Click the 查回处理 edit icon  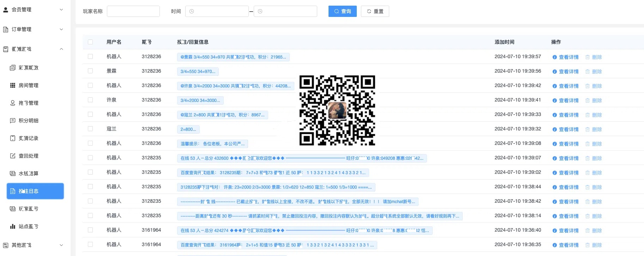pyautogui.click(x=13, y=156)
